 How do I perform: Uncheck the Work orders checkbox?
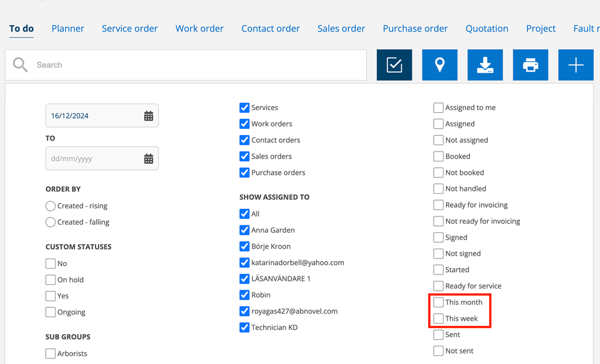click(244, 124)
